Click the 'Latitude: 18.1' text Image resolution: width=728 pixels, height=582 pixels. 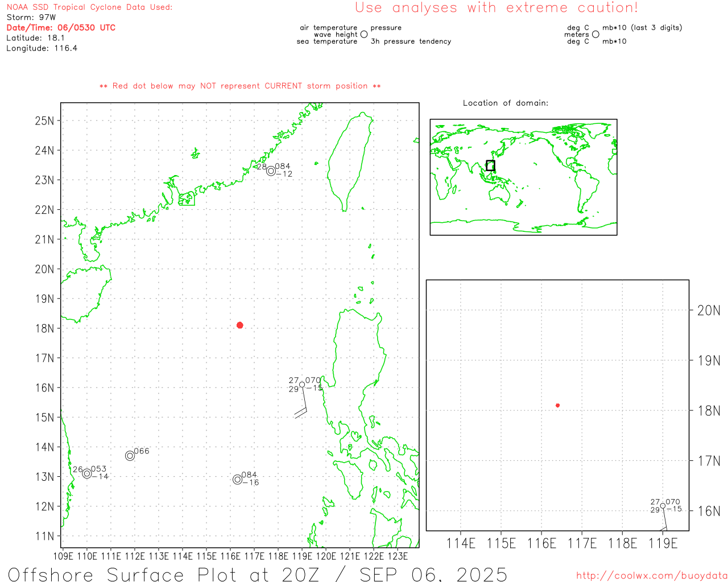pyautogui.click(x=35, y=38)
